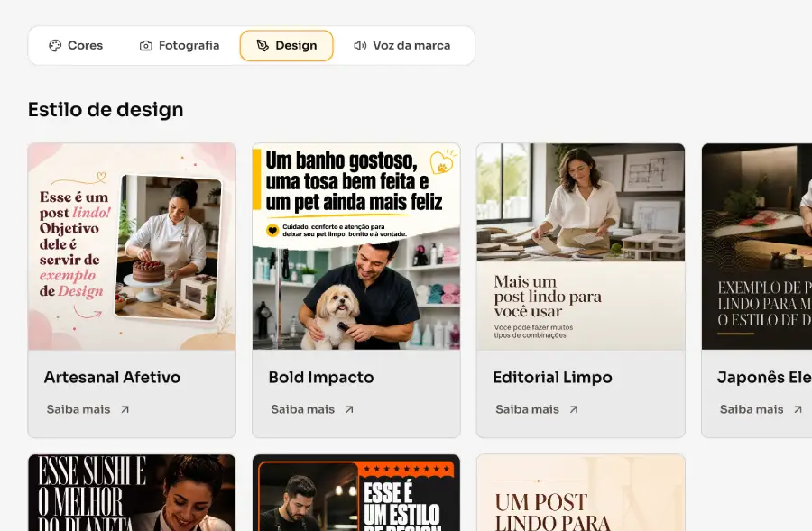812x531 pixels.
Task: Click the Bold Impacto title
Action: (321, 377)
